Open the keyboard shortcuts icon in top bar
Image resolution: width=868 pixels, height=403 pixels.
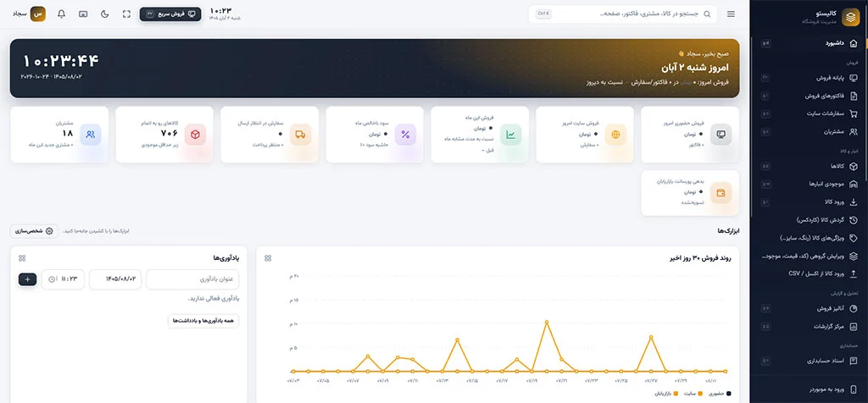pos(83,14)
